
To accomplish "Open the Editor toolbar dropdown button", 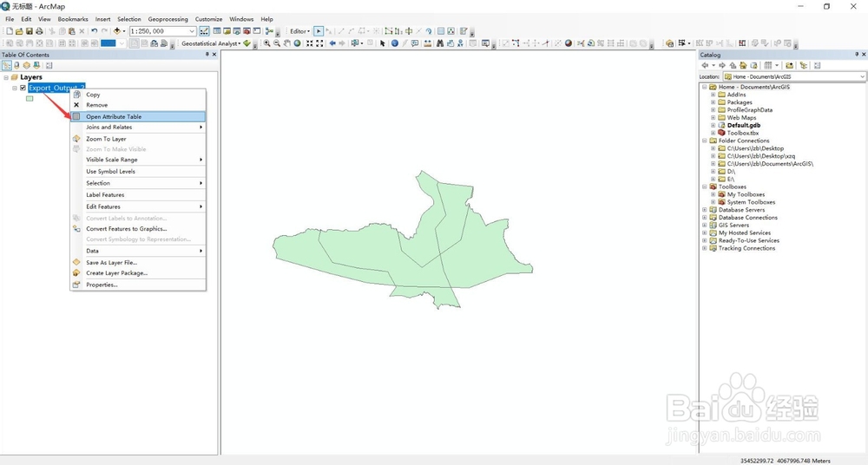I will (x=300, y=31).
